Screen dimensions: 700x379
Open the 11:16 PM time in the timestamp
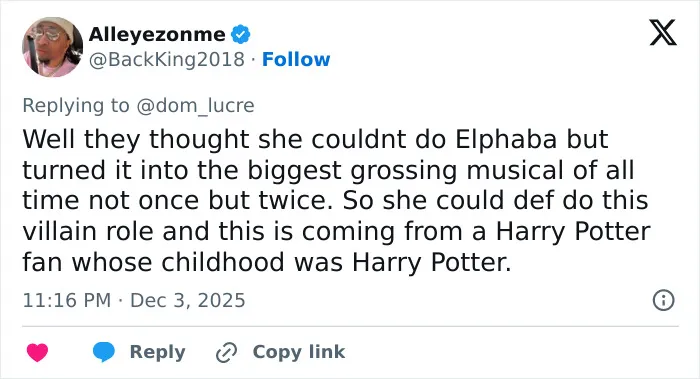67,300
